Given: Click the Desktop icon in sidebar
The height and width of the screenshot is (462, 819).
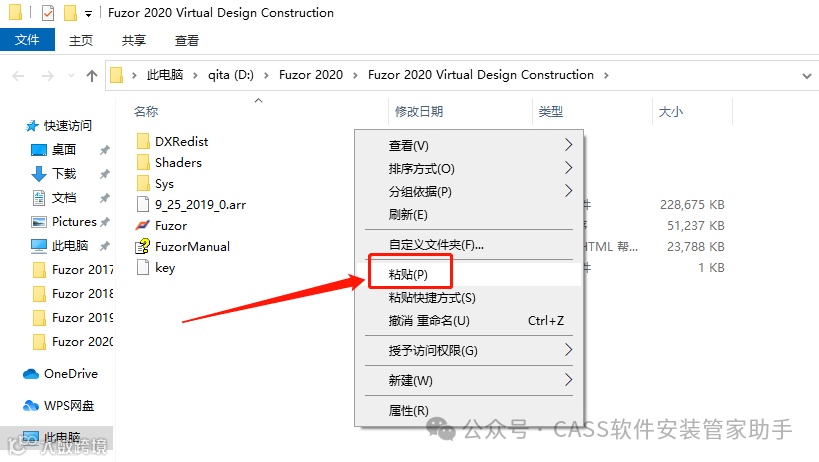Looking at the screenshot, I should click(x=39, y=150).
